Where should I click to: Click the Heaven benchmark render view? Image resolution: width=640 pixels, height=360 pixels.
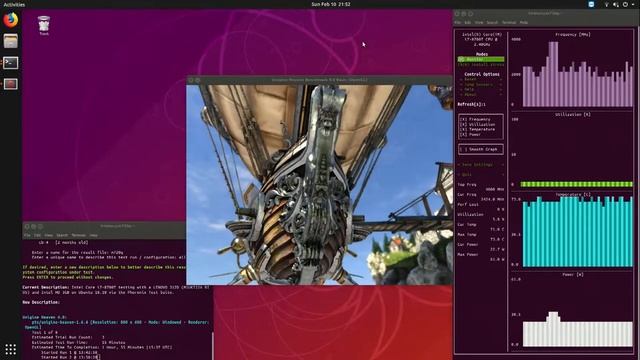pos(320,184)
